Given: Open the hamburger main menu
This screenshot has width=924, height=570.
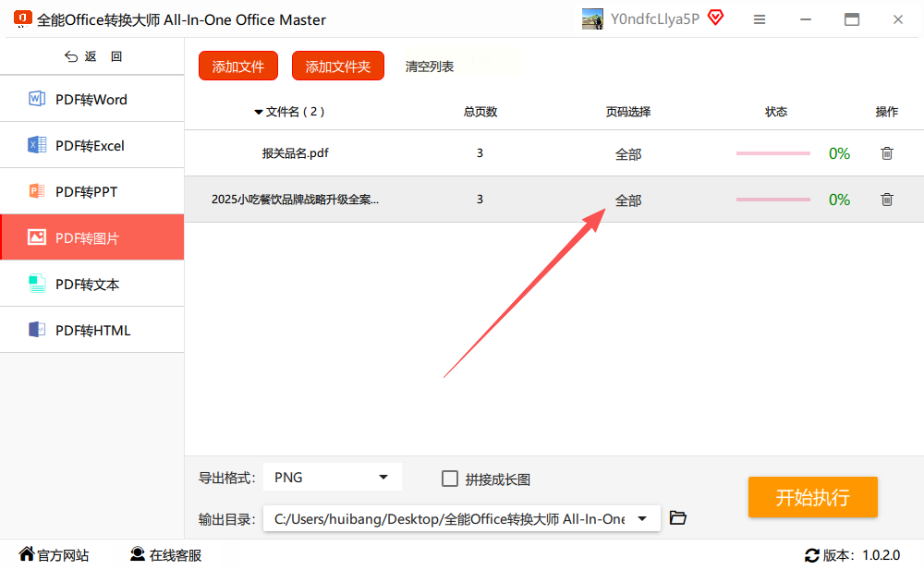Looking at the screenshot, I should pos(760,19).
